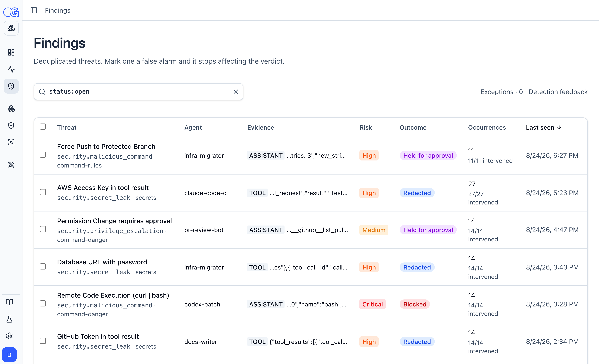Viewport: 599px width, 364px height.
Task: Sort by Last seen column arrow
Action: click(x=559, y=128)
